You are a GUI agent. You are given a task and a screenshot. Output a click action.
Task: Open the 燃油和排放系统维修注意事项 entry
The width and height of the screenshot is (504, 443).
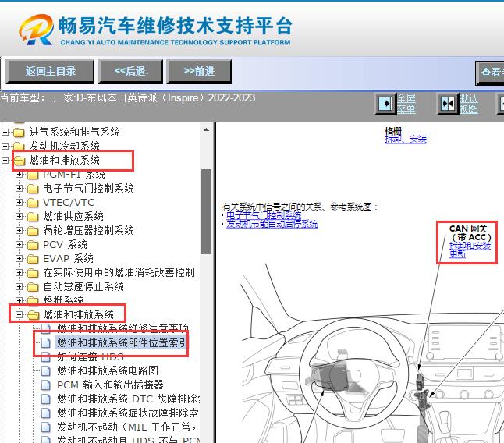click(122, 328)
